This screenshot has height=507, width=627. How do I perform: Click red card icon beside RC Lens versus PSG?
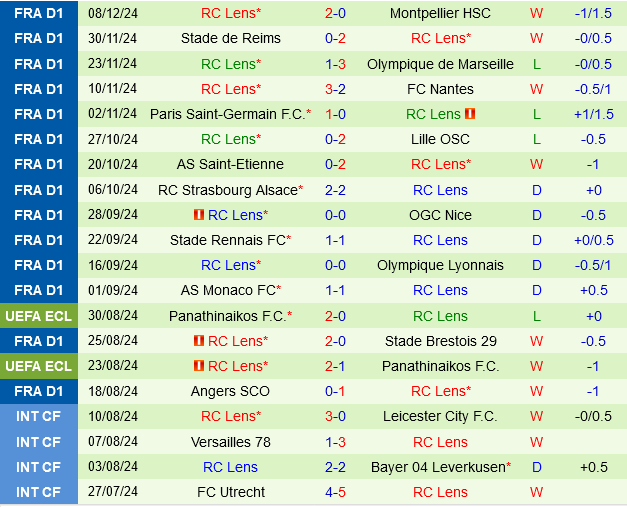click(x=470, y=114)
